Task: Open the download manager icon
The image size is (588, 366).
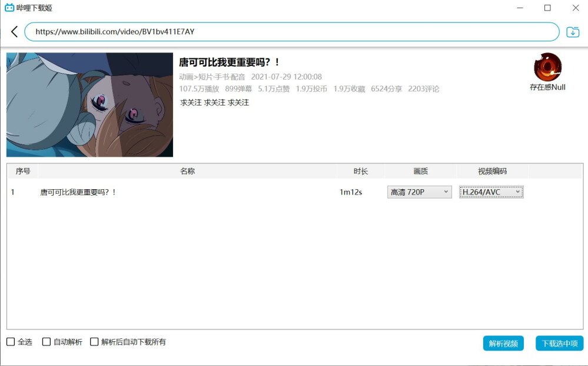Action: coord(573,32)
